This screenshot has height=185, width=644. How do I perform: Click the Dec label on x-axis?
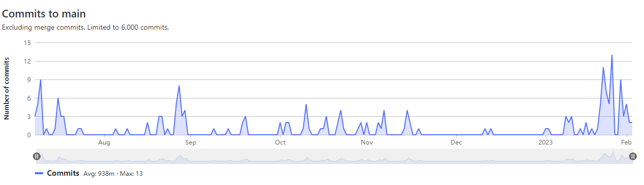[457, 142]
